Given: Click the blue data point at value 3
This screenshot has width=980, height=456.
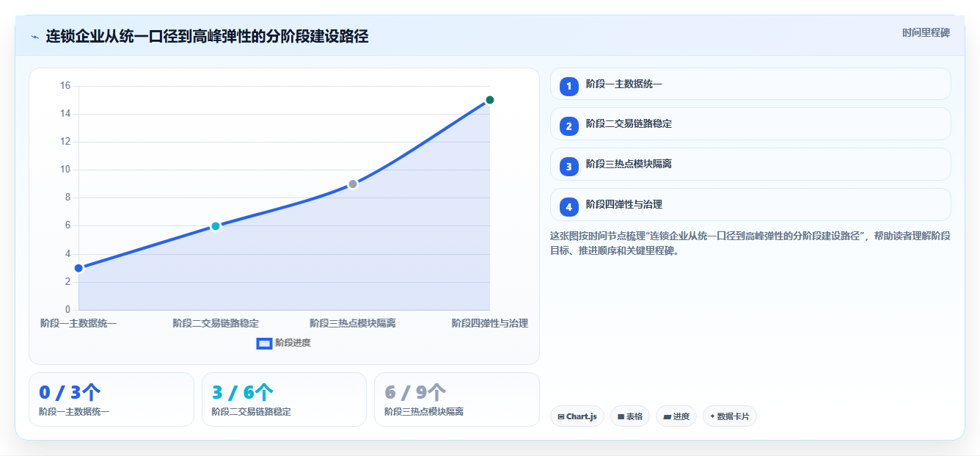Looking at the screenshot, I should [78, 268].
